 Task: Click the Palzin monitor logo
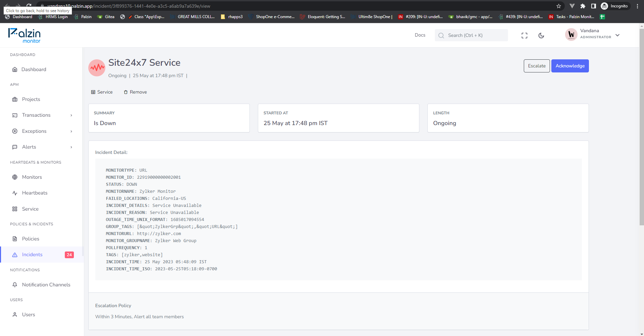pyautogui.click(x=24, y=35)
